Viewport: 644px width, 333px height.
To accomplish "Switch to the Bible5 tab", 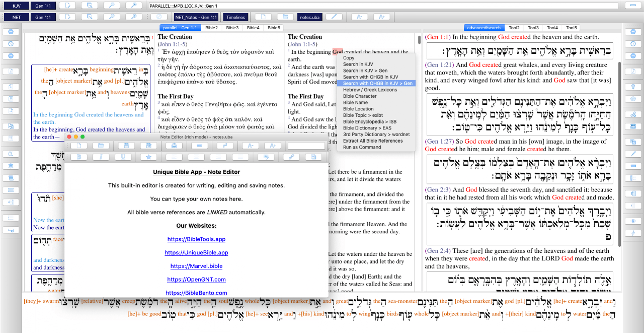I will point(274,28).
